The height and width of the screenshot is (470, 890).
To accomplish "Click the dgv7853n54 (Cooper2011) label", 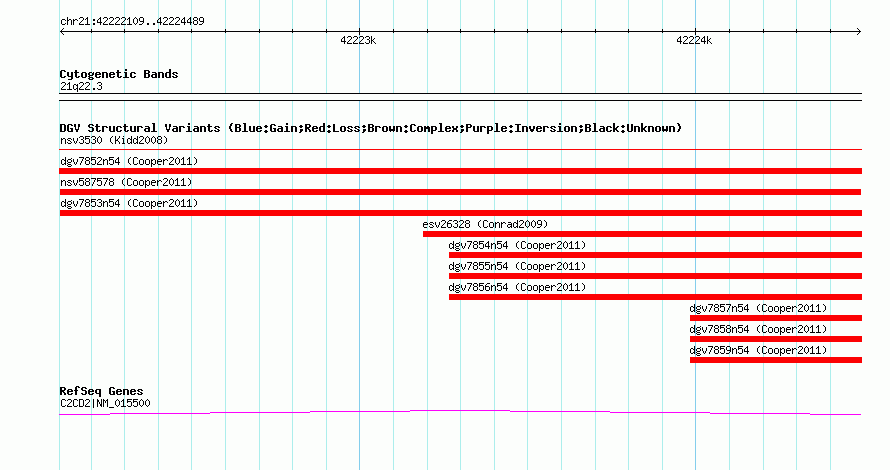I will [x=129, y=203].
